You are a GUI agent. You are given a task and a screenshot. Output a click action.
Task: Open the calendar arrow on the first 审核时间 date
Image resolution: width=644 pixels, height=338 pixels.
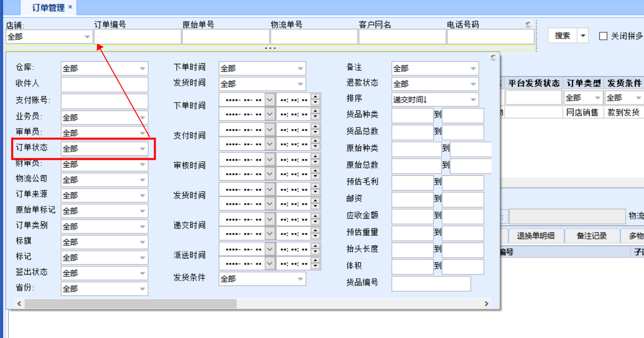(270, 159)
